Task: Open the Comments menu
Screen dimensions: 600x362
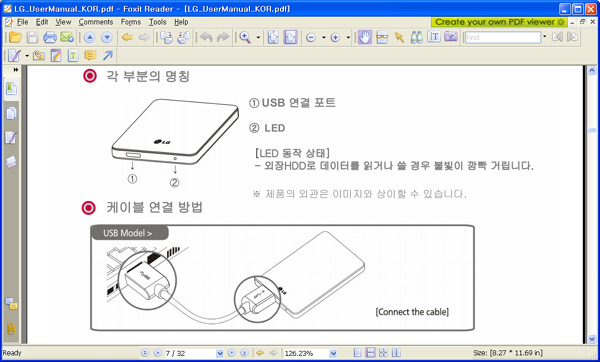Action: tap(96, 22)
